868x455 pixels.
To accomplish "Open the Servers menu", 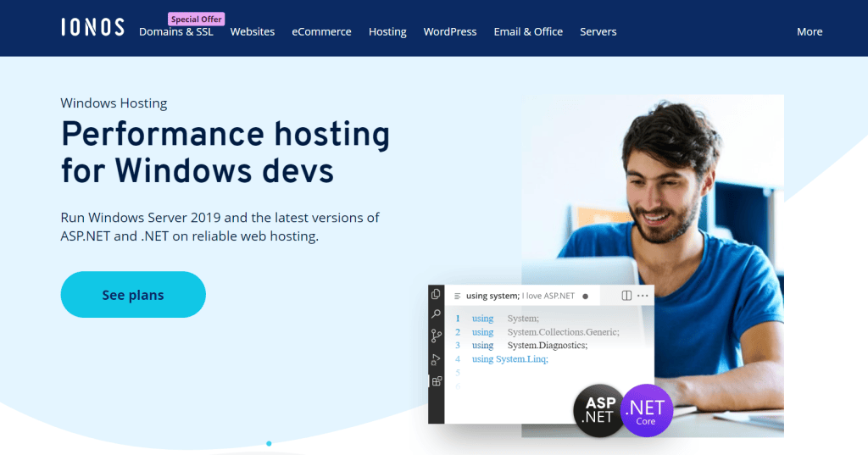I will pos(598,31).
